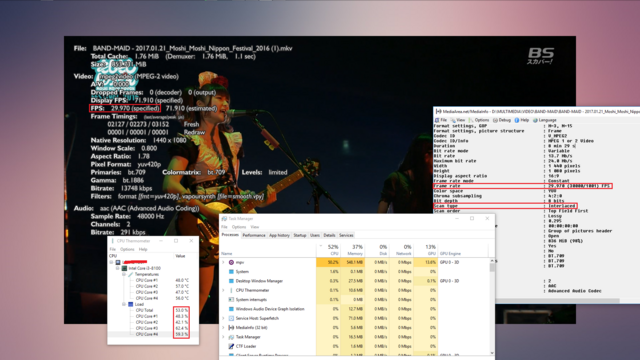Switch to the Services tab in Task Manager
Screen dimensions: 640x360
point(346,236)
